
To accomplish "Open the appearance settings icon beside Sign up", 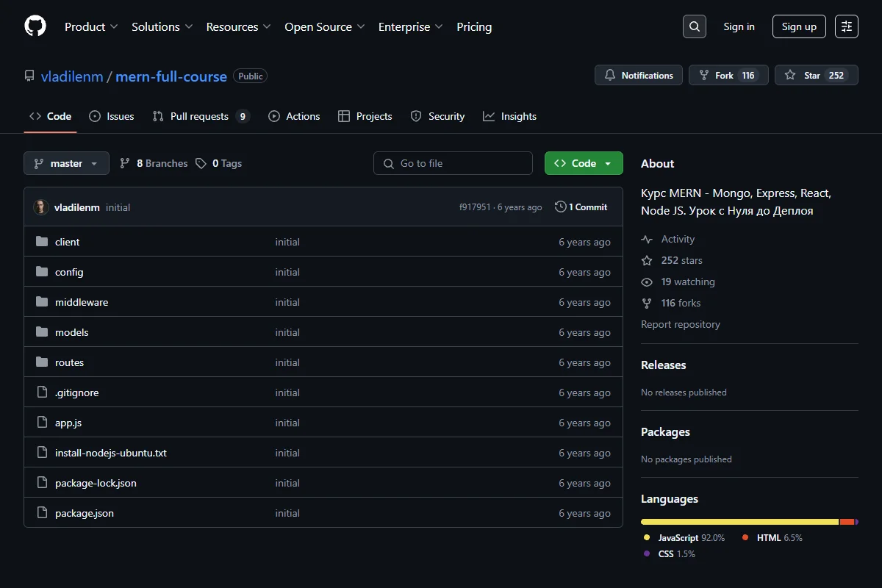I will point(847,26).
